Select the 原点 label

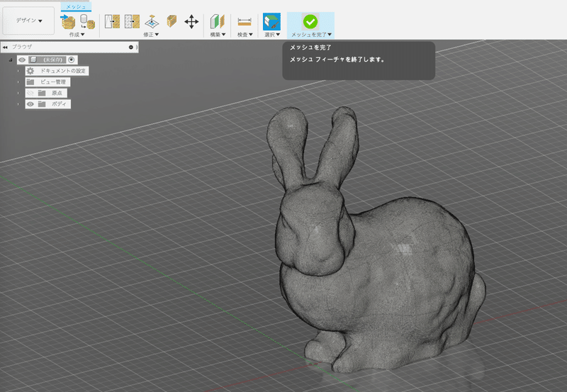pos(57,94)
